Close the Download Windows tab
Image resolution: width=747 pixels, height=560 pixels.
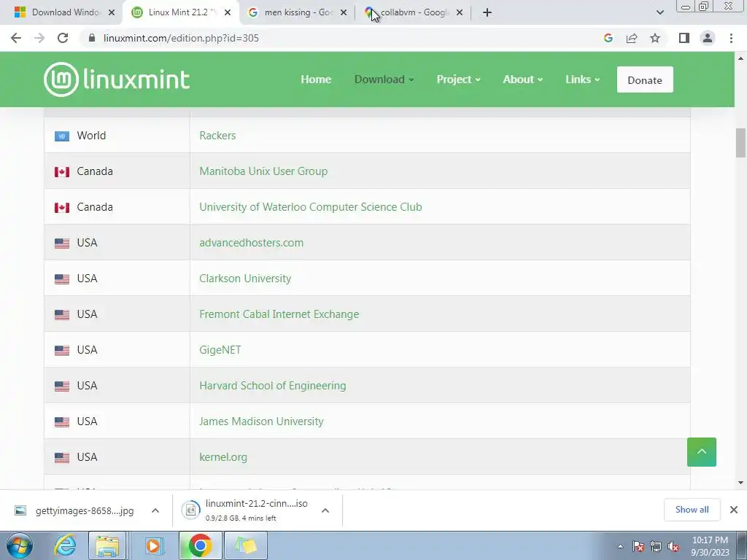coord(112,12)
